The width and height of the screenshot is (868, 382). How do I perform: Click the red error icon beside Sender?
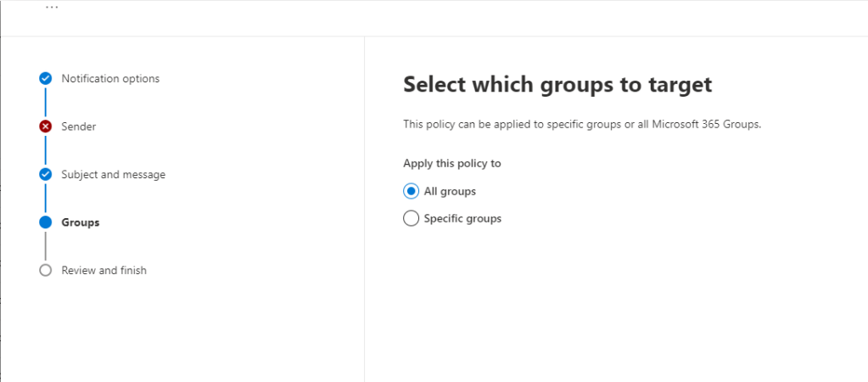[45, 126]
